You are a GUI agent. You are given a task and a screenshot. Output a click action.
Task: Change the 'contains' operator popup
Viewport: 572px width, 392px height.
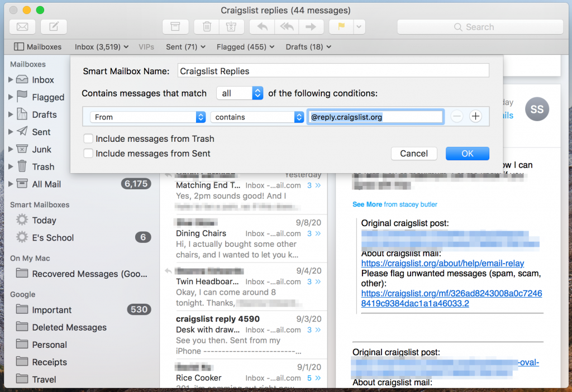pyautogui.click(x=257, y=117)
